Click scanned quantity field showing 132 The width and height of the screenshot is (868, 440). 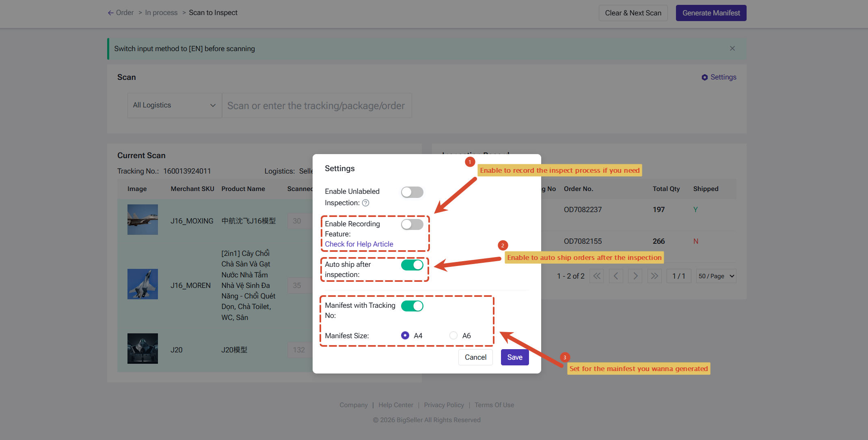[300, 350]
